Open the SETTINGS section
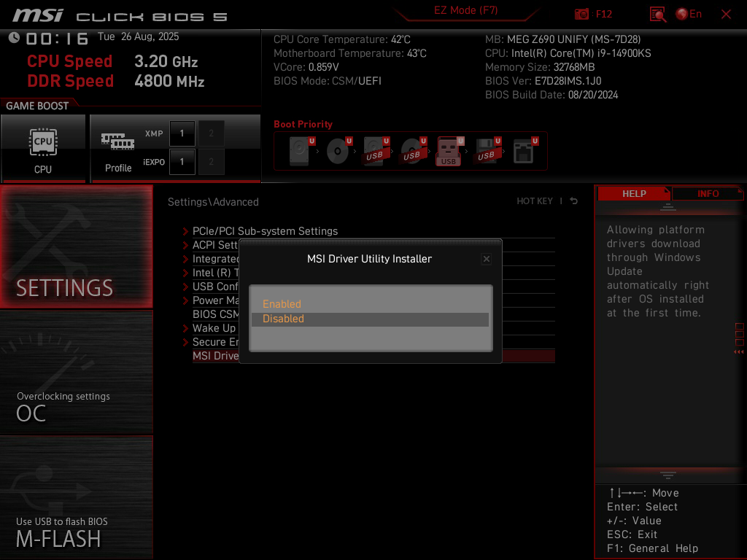 click(76, 246)
